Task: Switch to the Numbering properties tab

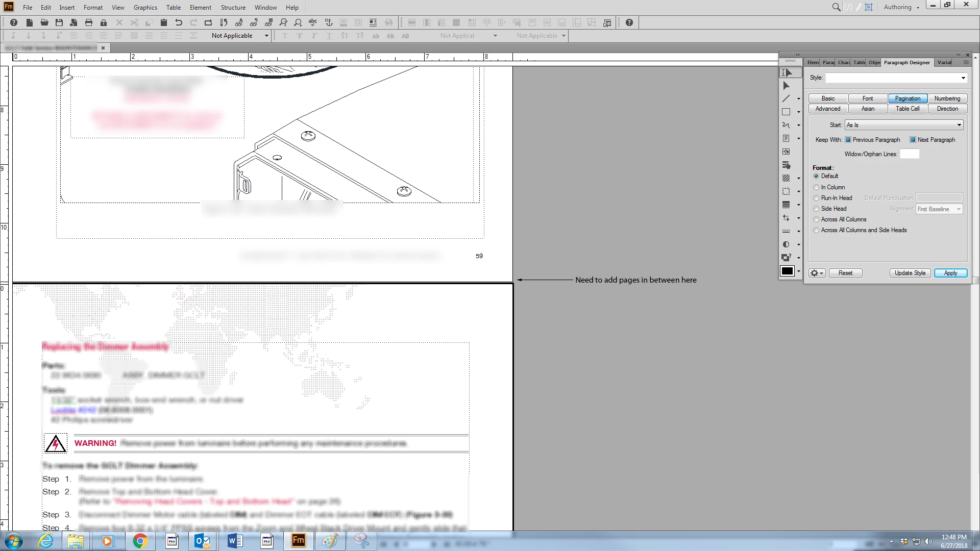Action: [x=947, y=98]
